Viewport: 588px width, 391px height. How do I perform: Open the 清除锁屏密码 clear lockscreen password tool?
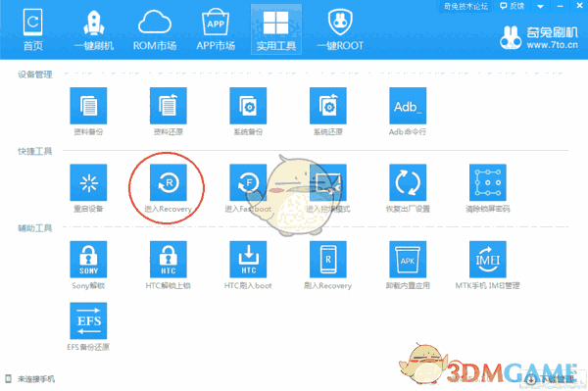(x=487, y=182)
